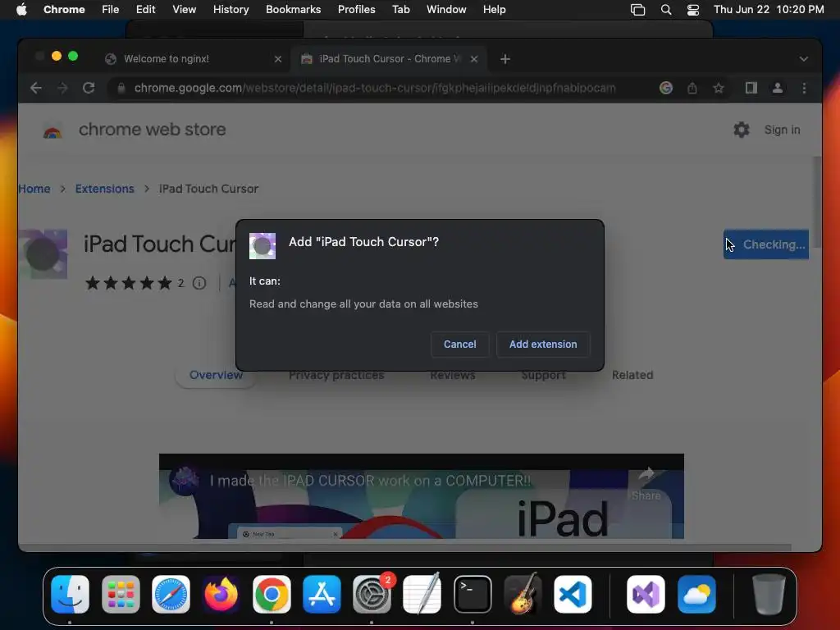Click the Stage Manager icon in menu bar
The height and width of the screenshot is (630, 840).
tap(637, 10)
